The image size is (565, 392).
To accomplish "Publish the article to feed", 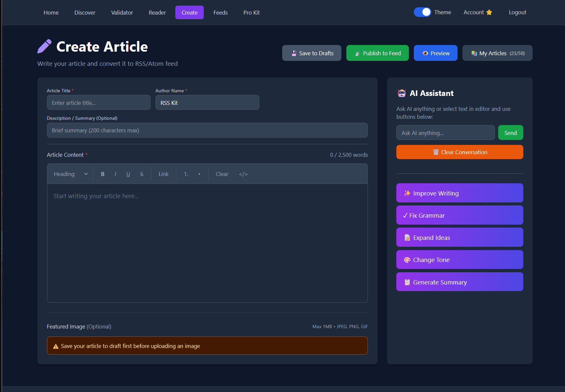I will 377,53.
